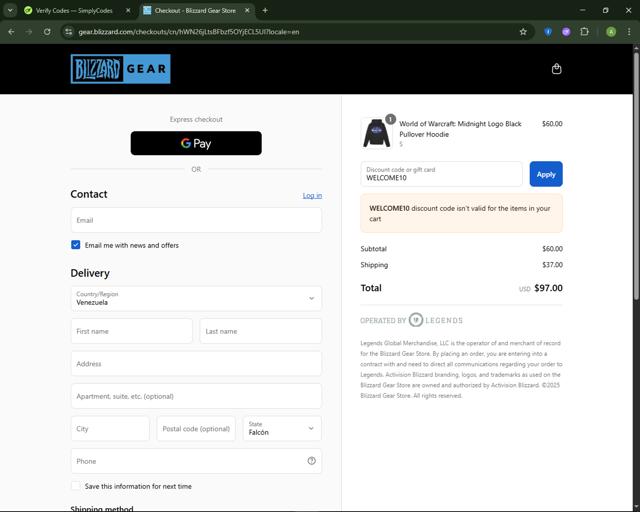
Task: Click the hoodie product thumbnail
Action: pos(376,133)
